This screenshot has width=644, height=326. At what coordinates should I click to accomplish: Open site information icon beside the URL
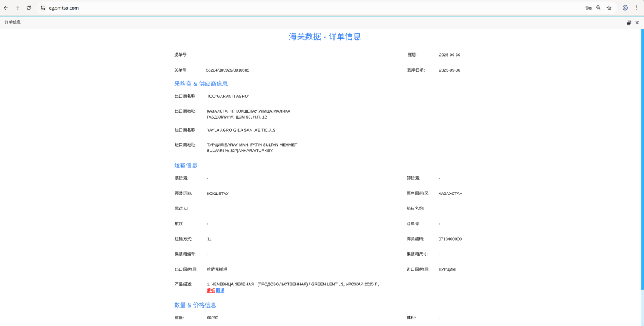[43, 8]
